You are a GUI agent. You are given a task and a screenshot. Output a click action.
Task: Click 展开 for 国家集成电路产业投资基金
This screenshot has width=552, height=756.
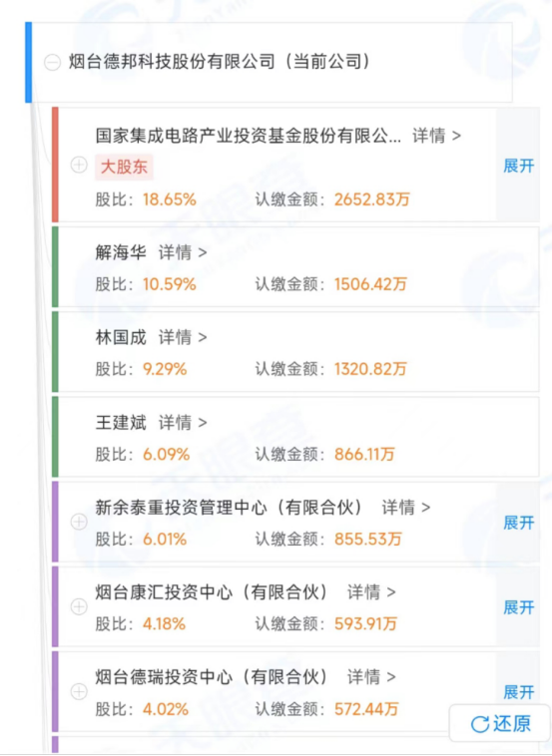click(x=519, y=166)
